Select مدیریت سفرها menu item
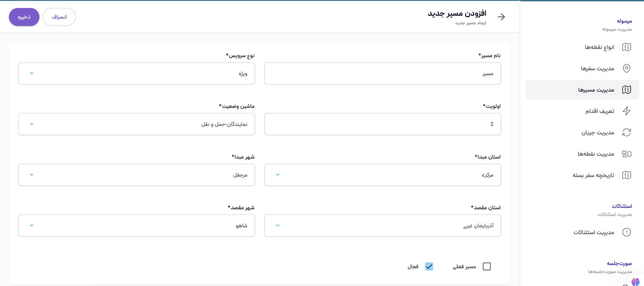644x286 pixels. coord(597,68)
